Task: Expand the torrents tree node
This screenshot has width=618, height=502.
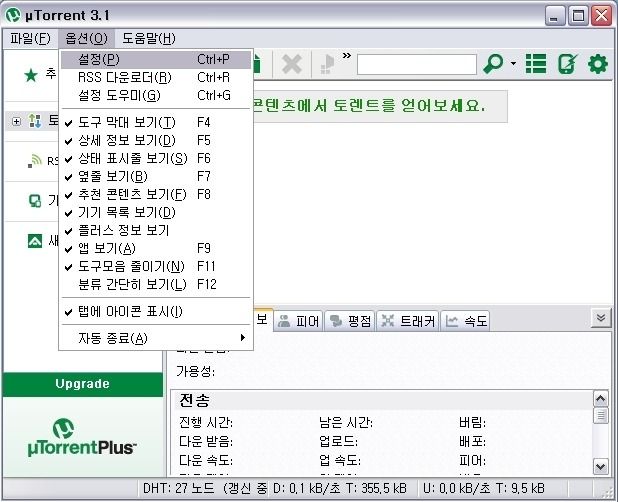Action: click(x=16, y=121)
